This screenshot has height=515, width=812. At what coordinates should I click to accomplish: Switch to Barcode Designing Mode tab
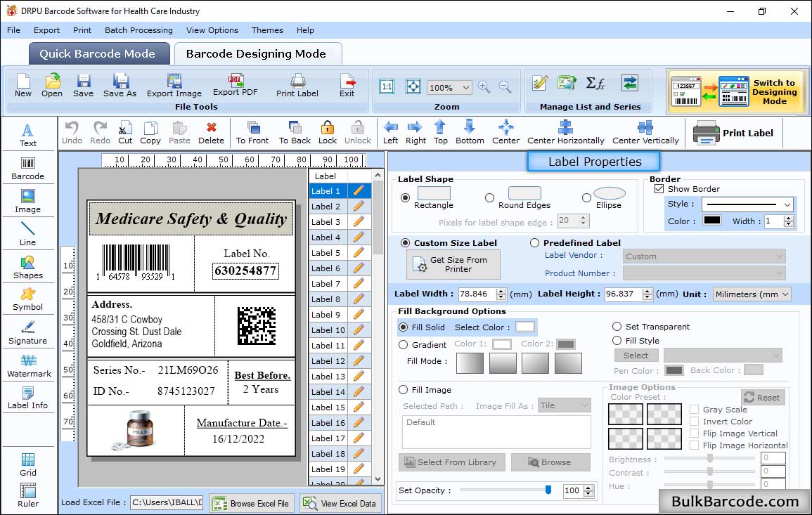(x=257, y=54)
